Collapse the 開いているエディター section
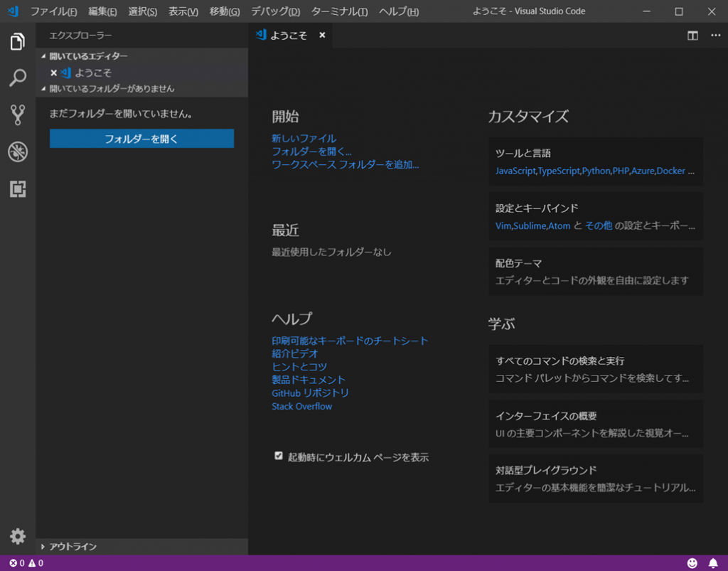The image size is (728, 571). coord(88,56)
